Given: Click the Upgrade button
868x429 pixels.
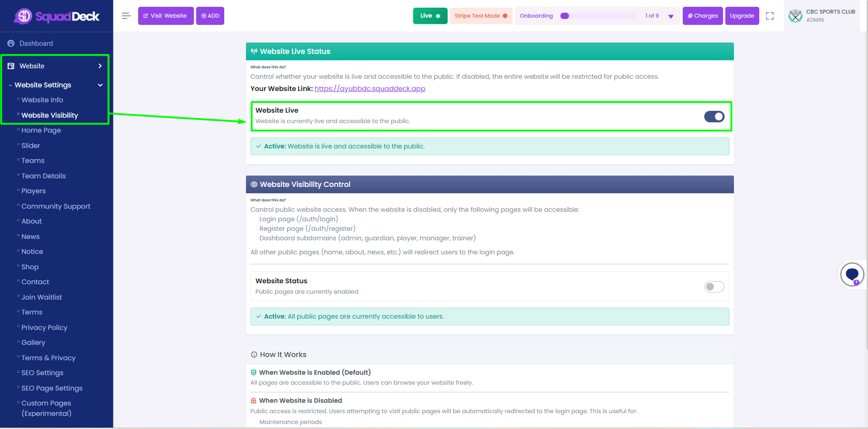Looking at the screenshot, I should [x=742, y=16].
